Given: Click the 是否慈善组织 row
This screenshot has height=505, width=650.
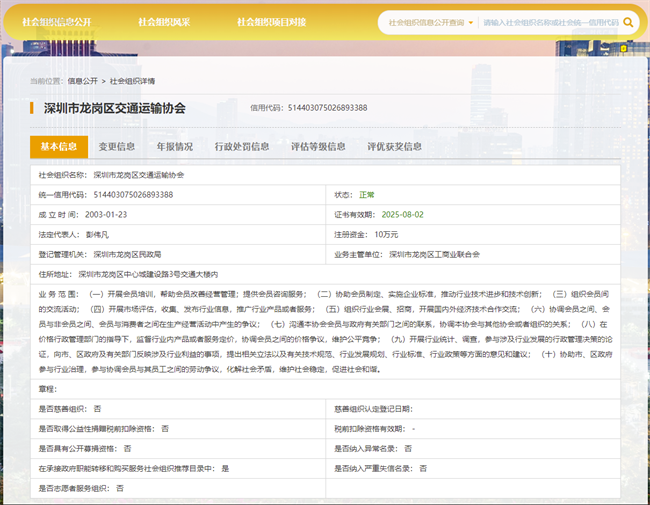Looking at the screenshot, I should pos(178,409).
